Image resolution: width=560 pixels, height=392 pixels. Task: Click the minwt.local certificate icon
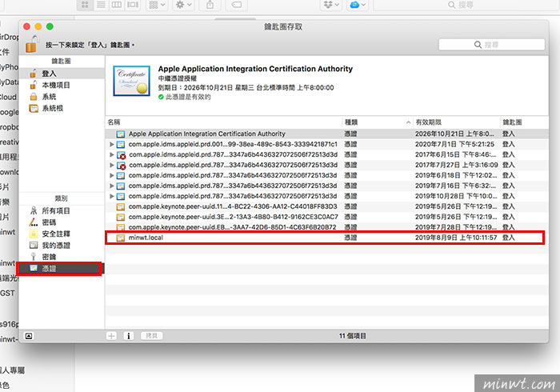pos(121,238)
